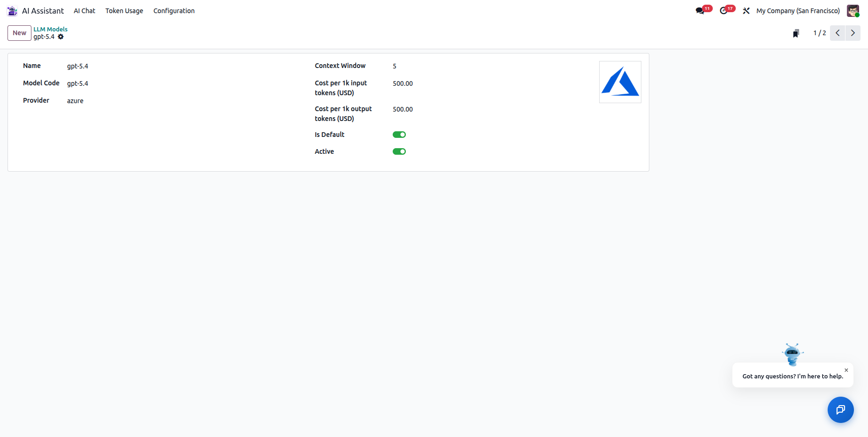Click the gear actions icon beside gpt-5.4

coord(61,37)
